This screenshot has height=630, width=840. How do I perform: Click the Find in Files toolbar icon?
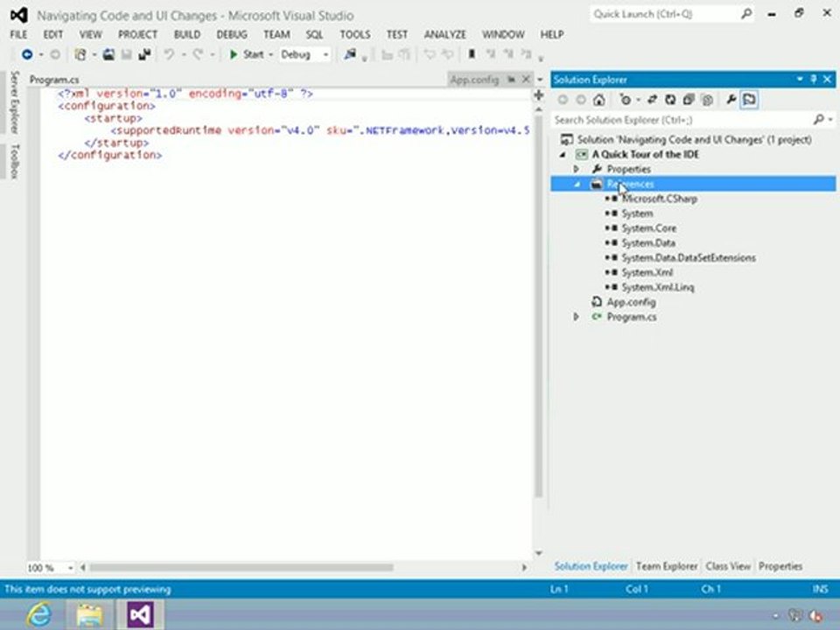(350, 54)
